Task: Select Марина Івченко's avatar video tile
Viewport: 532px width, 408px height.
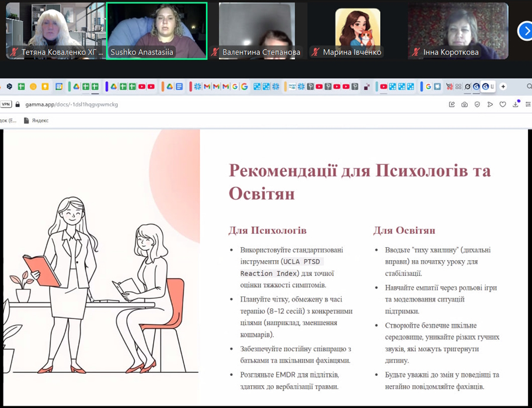Action: point(357,30)
